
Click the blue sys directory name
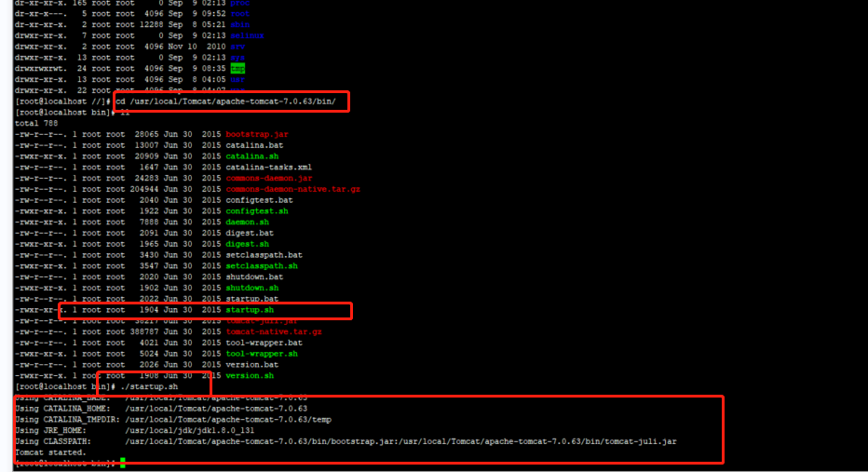237,58
